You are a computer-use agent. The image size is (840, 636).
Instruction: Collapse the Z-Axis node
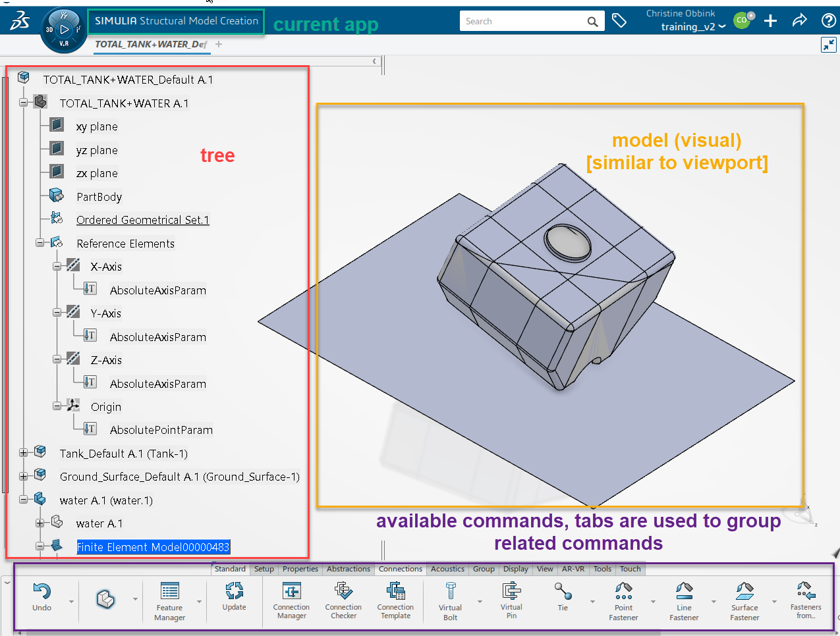(x=57, y=360)
